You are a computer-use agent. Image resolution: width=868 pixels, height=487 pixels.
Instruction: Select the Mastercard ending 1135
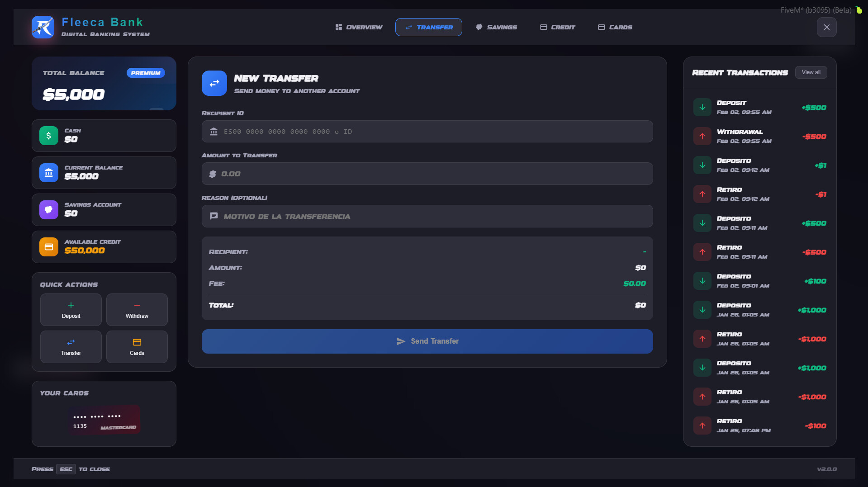(x=104, y=420)
